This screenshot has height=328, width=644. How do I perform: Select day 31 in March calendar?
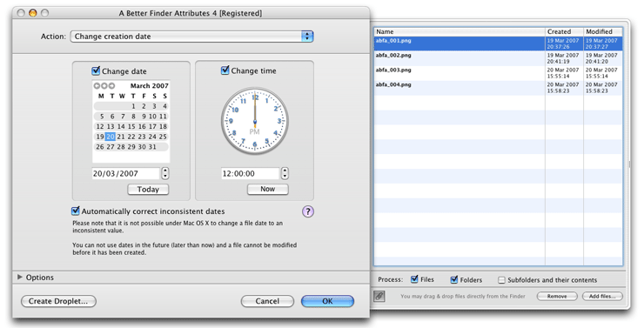(x=152, y=147)
